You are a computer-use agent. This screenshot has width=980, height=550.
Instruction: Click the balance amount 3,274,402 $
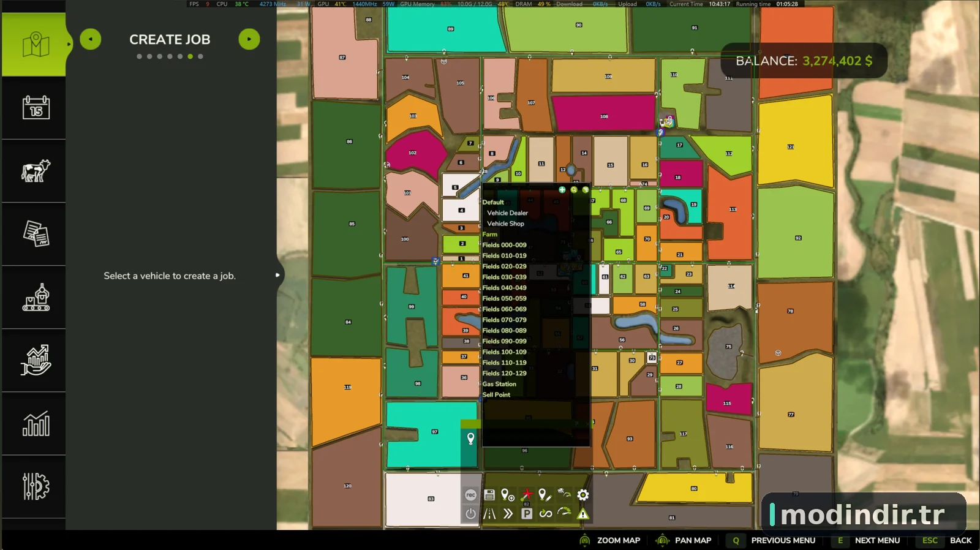pos(837,61)
